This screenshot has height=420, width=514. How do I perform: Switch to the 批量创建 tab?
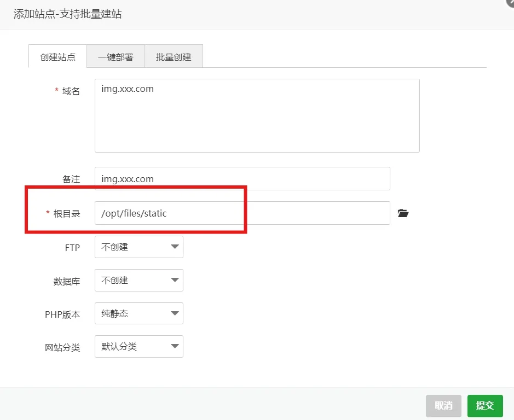pos(174,56)
